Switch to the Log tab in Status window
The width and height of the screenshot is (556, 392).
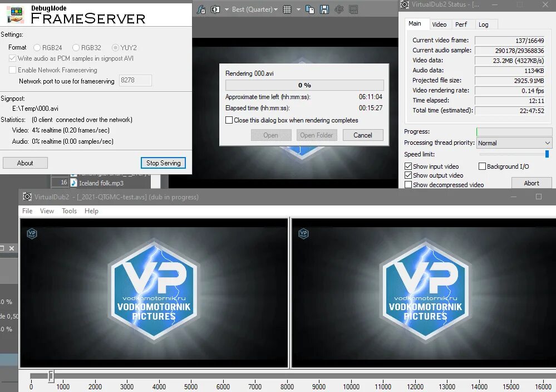point(483,24)
